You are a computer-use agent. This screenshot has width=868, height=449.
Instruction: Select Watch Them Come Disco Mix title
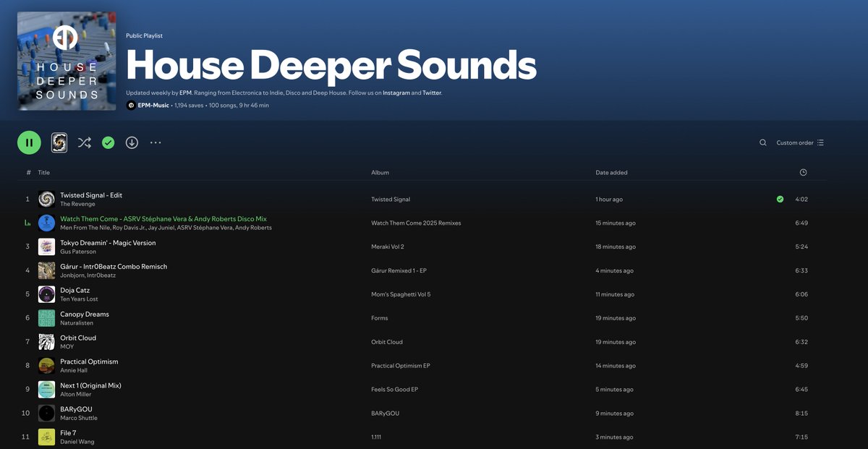[163, 219]
